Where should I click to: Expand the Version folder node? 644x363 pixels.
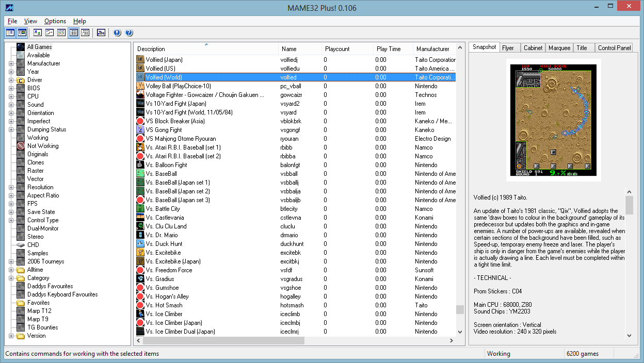[x=11, y=336]
